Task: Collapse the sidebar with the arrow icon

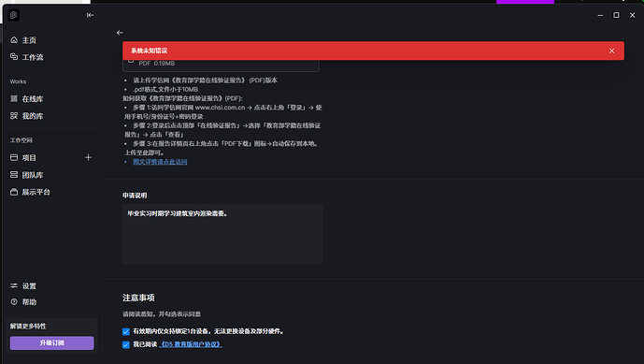Action: [x=91, y=15]
